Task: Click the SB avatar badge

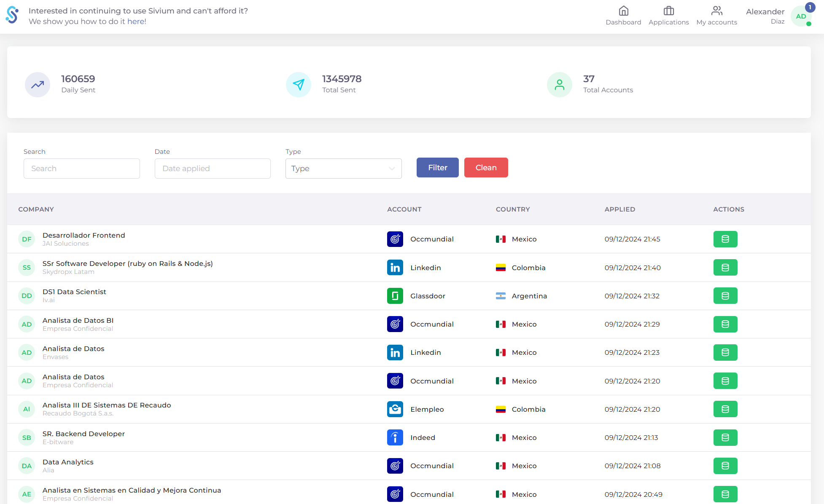Action: tap(27, 437)
